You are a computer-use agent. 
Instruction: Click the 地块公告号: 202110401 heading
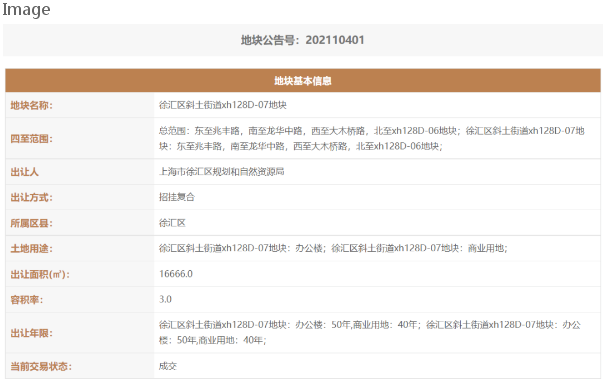pos(303,40)
